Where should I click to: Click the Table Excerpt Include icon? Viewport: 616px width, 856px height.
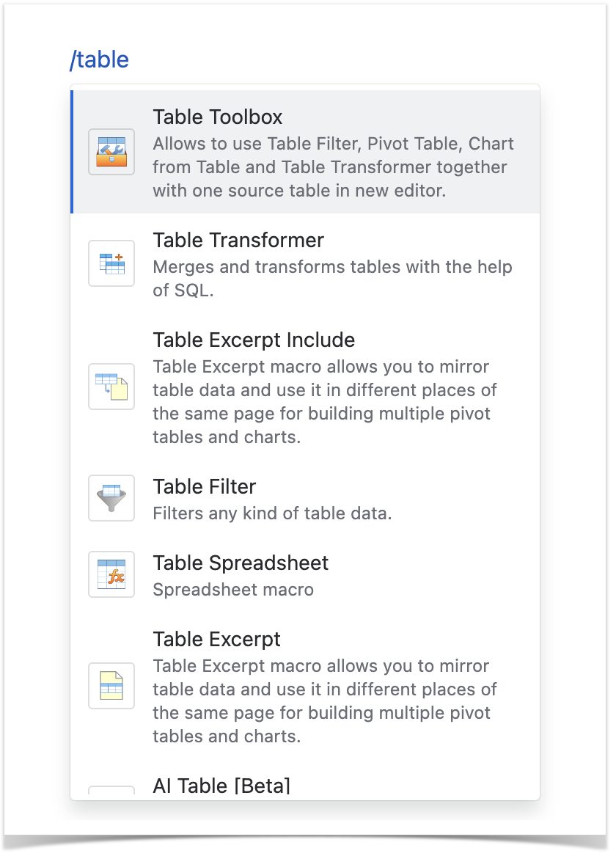[111, 387]
